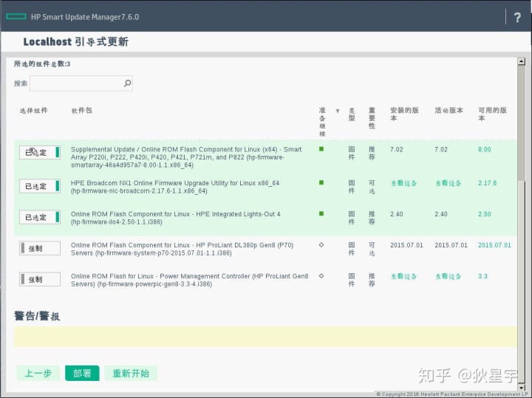532x398 pixels.
Task: Click available version 8.00 link
Action: (x=485, y=149)
